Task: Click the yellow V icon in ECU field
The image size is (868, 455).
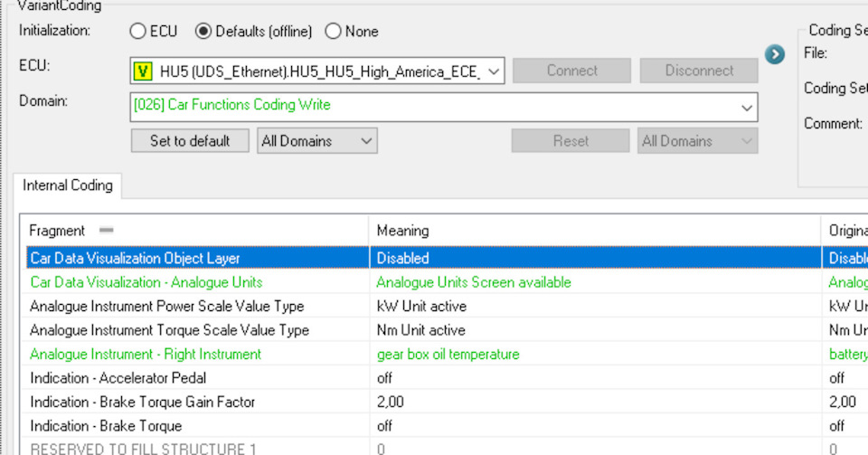Action: pos(142,71)
